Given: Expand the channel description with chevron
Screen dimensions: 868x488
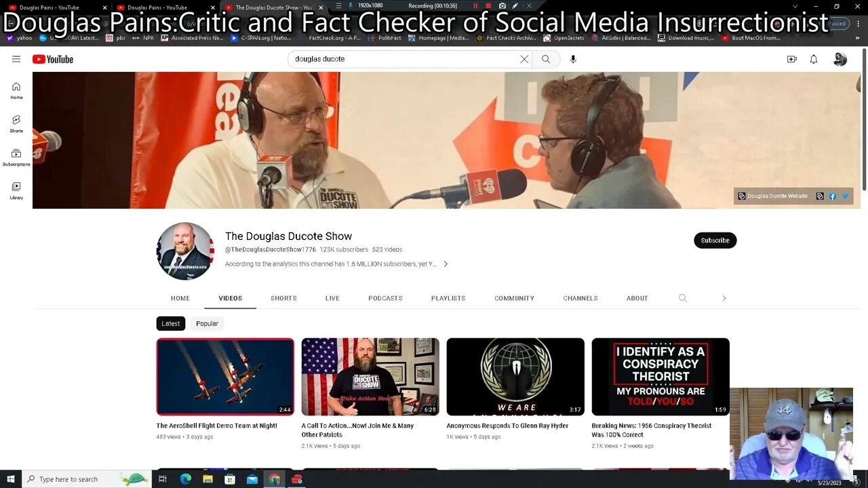Looking at the screenshot, I should 446,264.
